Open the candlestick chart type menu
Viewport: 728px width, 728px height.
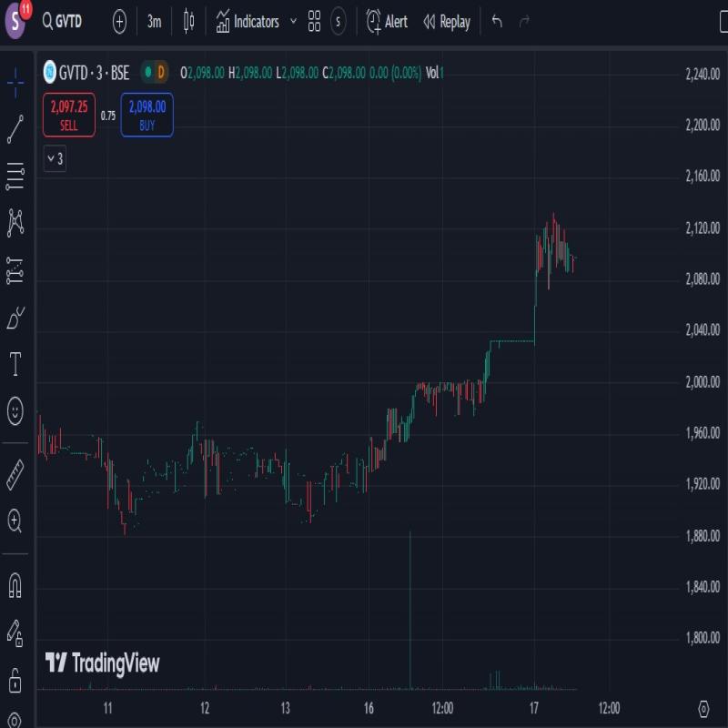click(188, 21)
